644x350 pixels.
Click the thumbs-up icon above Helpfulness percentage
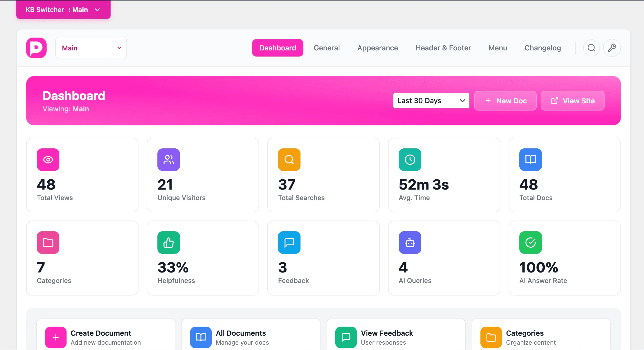coord(168,242)
